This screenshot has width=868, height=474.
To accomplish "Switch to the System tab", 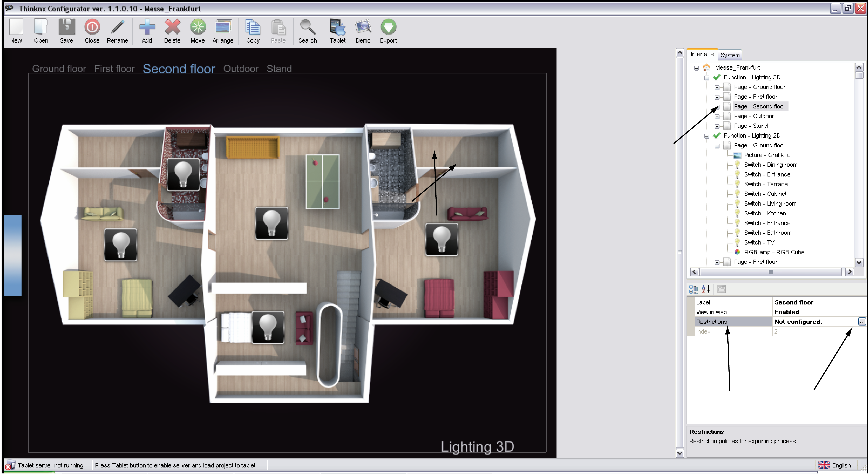I will click(730, 55).
